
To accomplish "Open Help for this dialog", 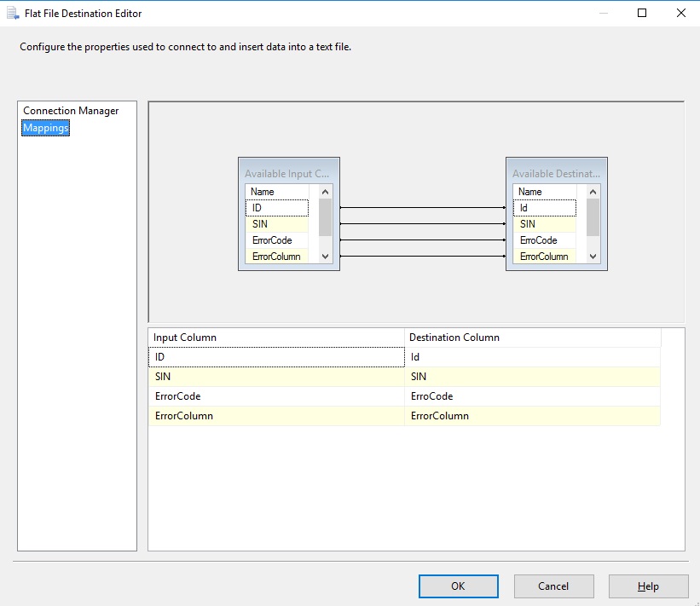I will coord(648,586).
